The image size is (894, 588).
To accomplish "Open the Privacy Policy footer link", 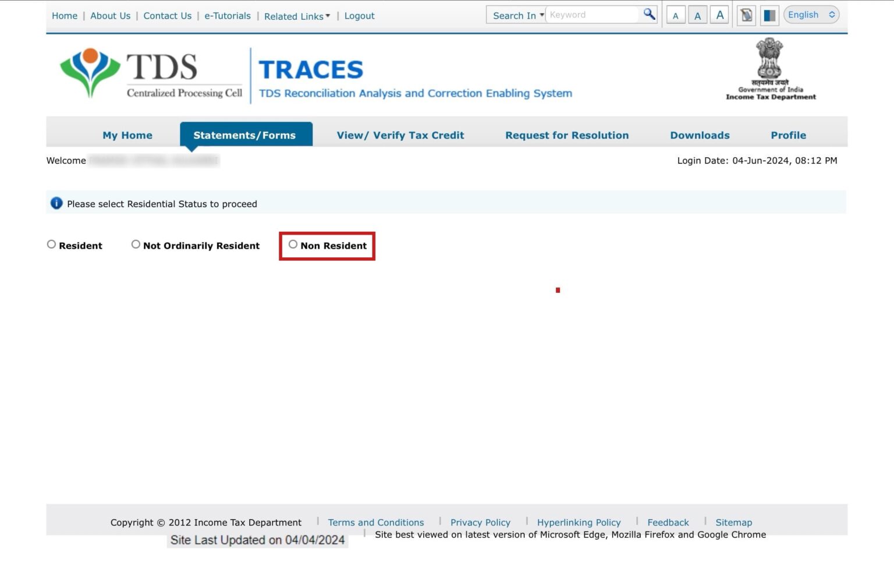I will coord(480,522).
